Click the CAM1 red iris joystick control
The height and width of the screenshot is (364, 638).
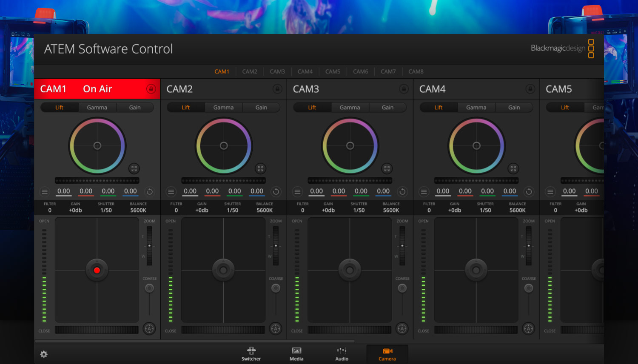97,270
